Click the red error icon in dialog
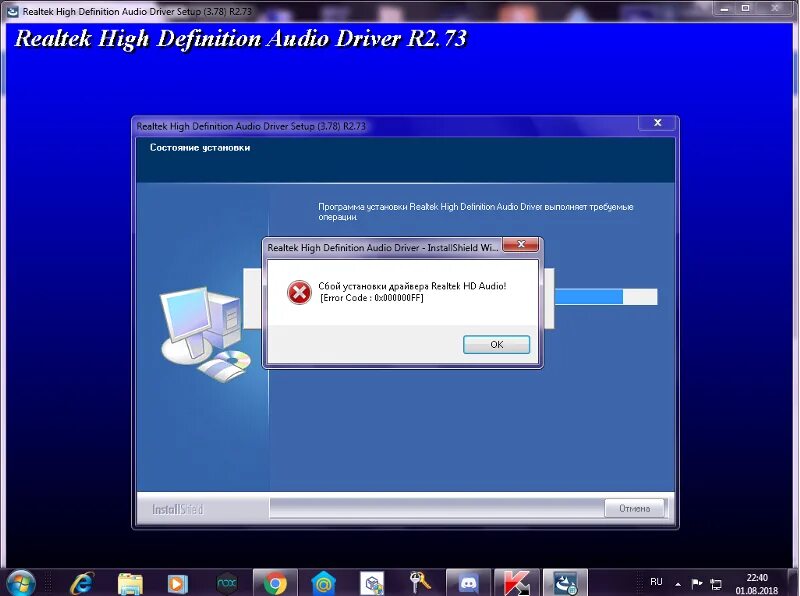Viewport: 800px width, 596px height. pyautogui.click(x=299, y=292)
